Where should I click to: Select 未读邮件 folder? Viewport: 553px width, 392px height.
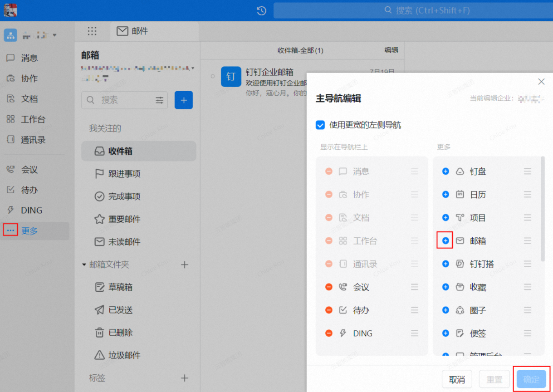pyautogui.click(x=139, y=242)
